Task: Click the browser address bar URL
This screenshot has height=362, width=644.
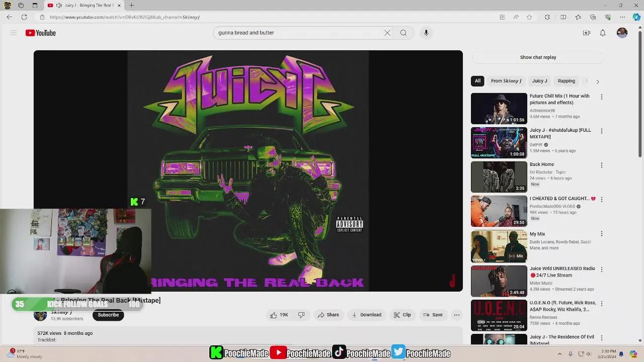Action: [x=125, y=17]
